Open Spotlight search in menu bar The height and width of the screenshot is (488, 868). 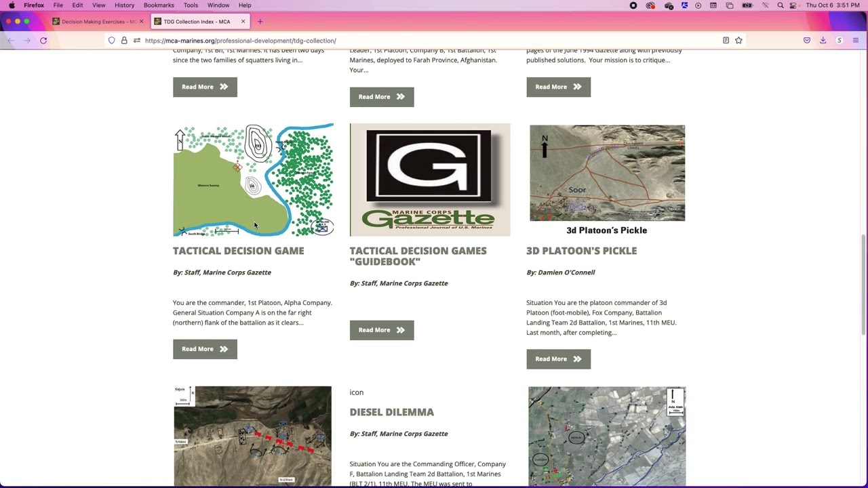coord(781,5)
